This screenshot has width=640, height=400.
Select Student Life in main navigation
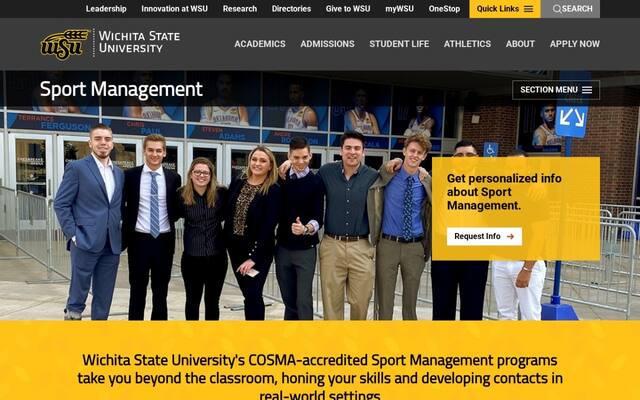pyautogui.click(x=399, y=44)
